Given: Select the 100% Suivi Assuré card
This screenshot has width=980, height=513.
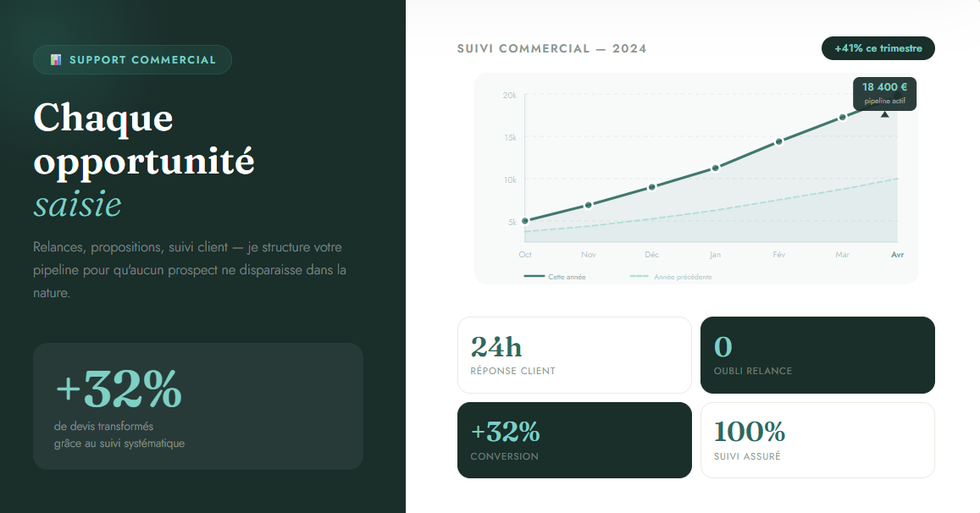Looking at the screenshot, I should click(x=817, y=440).
